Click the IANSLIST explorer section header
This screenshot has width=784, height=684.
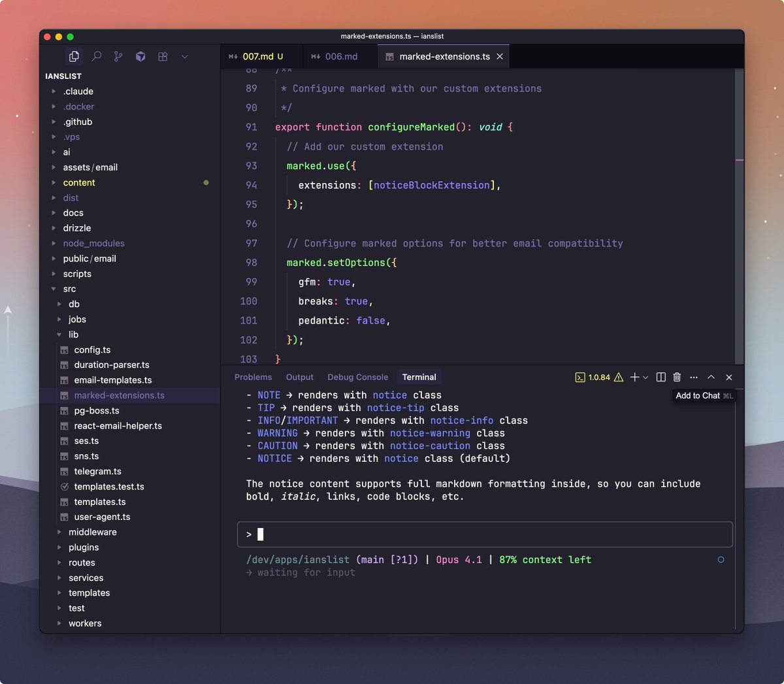click(129, 76)
